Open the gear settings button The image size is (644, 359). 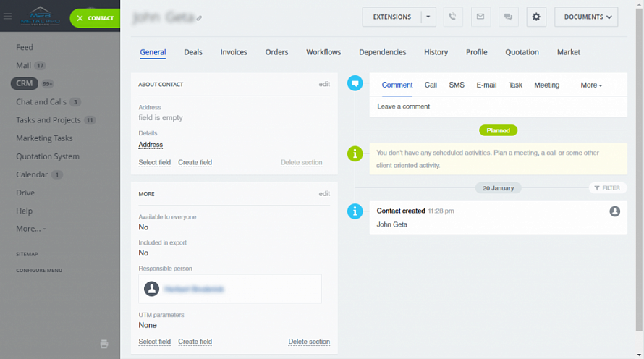(536, 17)
